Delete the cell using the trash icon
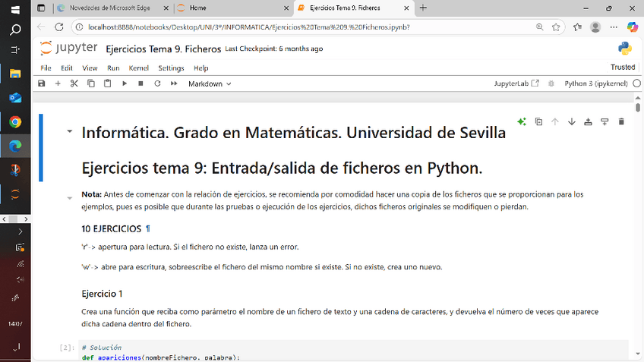This screenshot has width=644, height=362. click(621, 121)
